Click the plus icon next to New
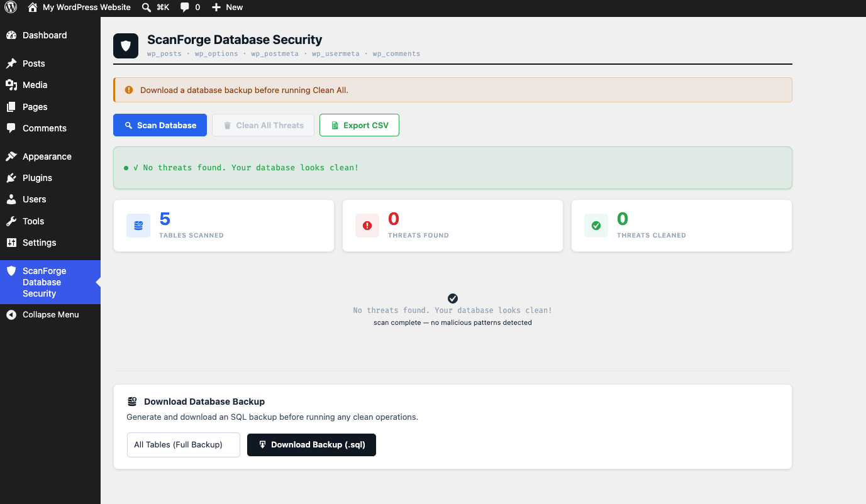 pyautogui.click(x=216, y=8)
